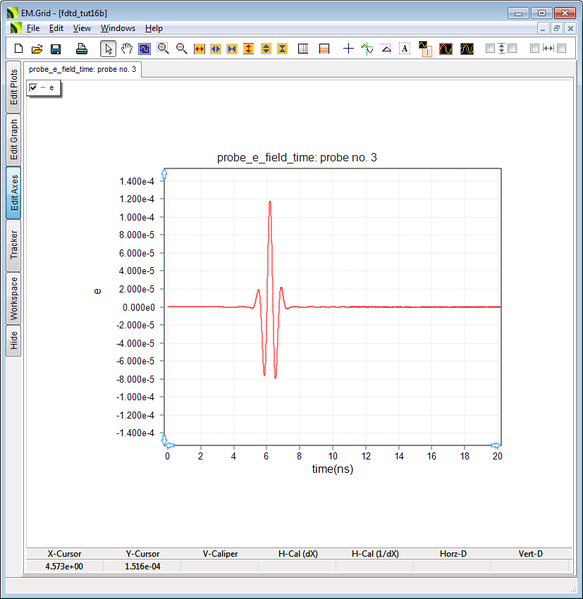Click the blue horizontal outward arrows icon
The image size is (583, 599).
[x=216, y=49]
